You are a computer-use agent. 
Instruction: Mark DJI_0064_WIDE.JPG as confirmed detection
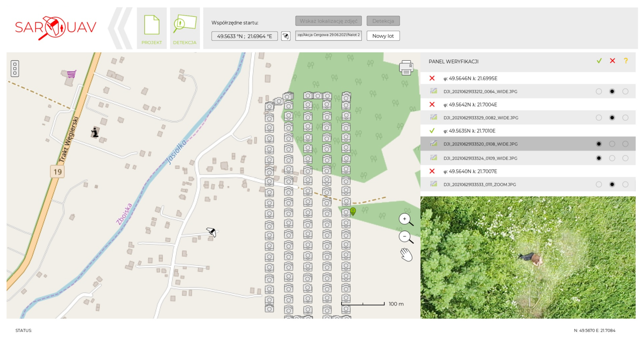(599, 91)
